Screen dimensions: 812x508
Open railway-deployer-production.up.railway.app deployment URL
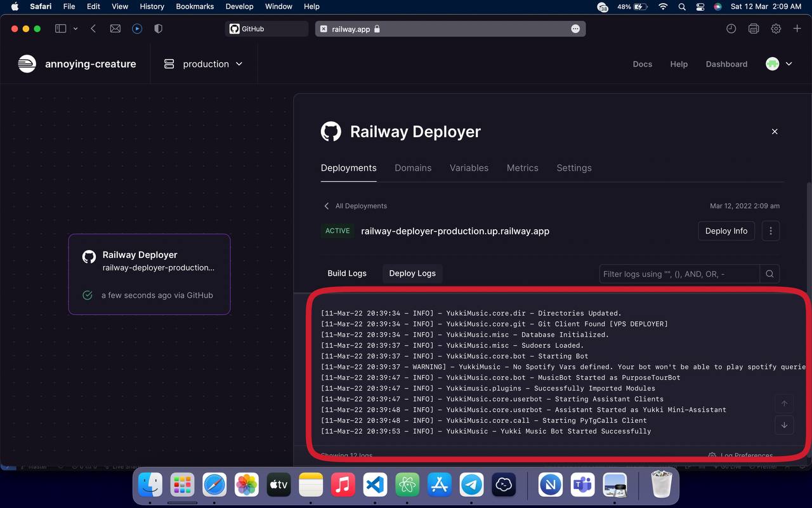tap(455, 231)
